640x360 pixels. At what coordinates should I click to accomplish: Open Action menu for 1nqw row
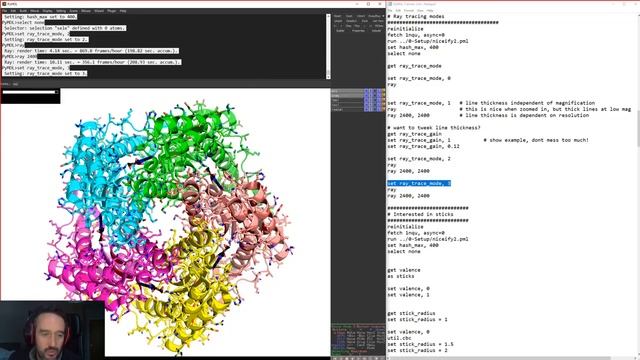point(366,96)
